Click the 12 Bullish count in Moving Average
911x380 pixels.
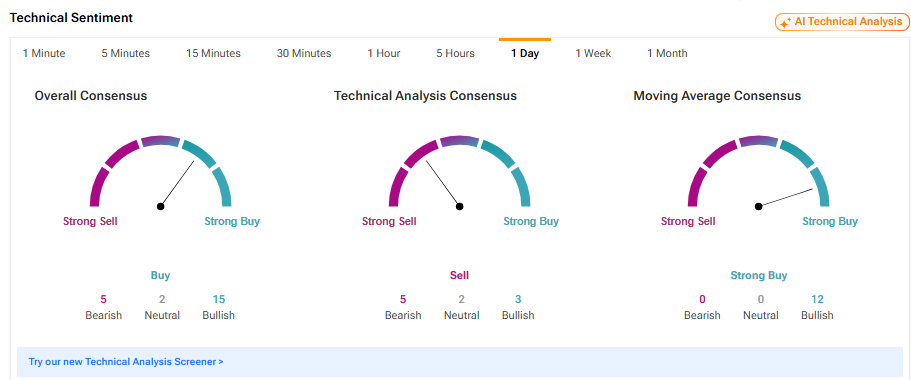pyautogui.click(x=817, y=300)
